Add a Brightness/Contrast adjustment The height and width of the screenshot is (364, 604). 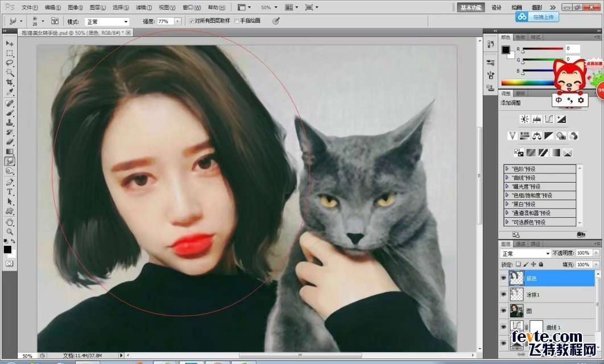(524, 119)
